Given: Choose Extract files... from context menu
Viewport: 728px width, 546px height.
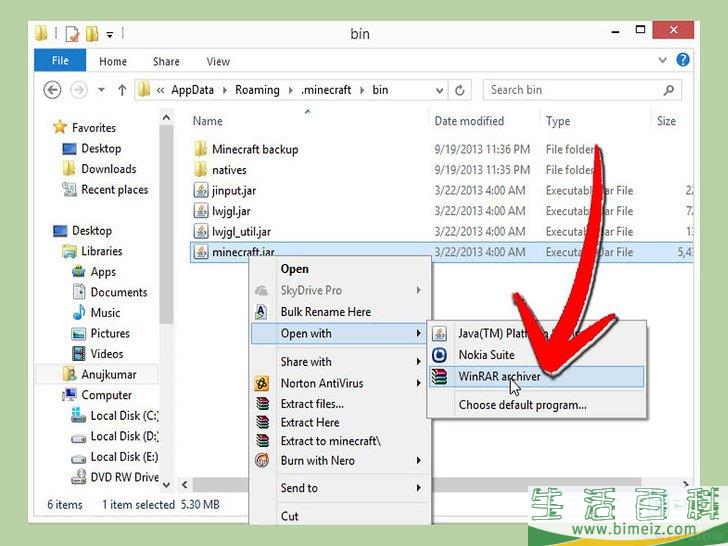Looking at the screenshot, I should (312, 403).
